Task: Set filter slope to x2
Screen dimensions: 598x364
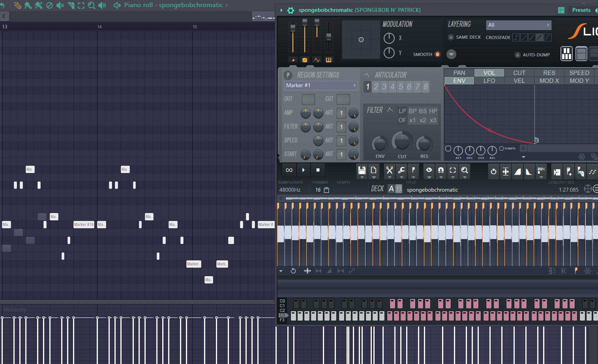Action: point(423,120)
